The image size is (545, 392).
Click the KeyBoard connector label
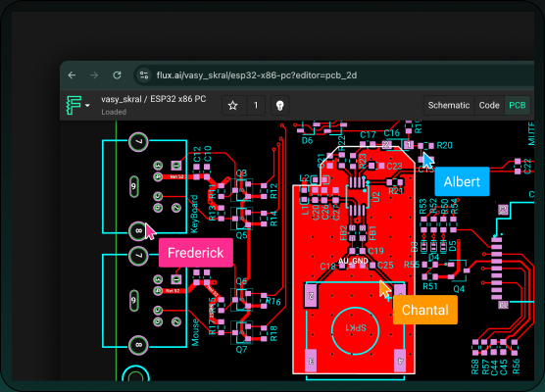pos(194,214)
